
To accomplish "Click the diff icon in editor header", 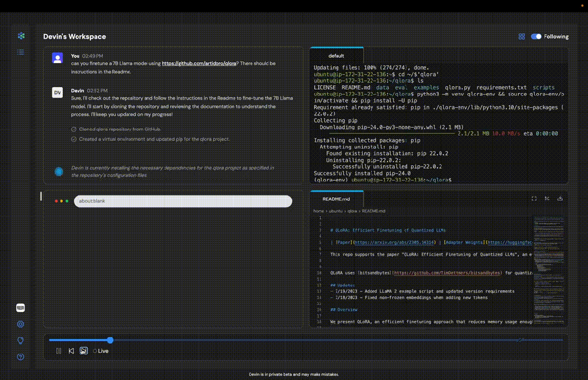I will tap(547, 199).
